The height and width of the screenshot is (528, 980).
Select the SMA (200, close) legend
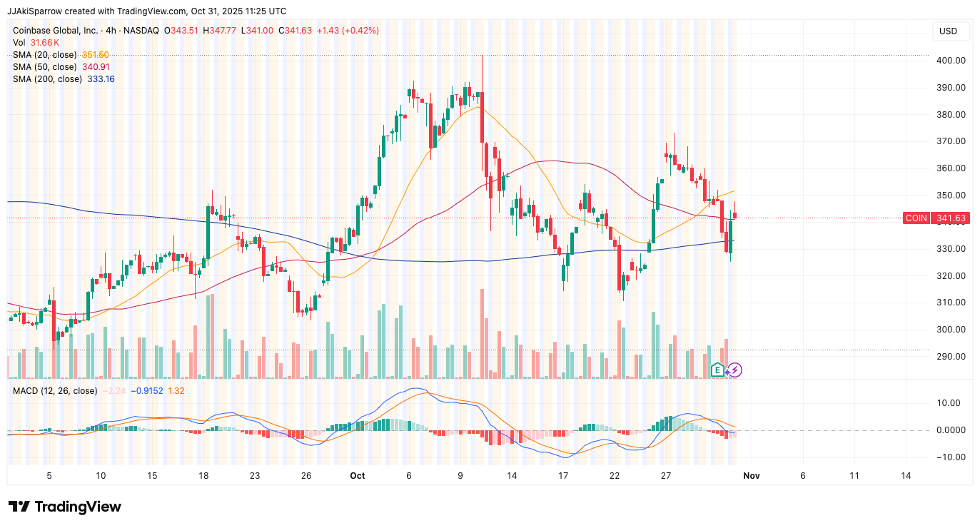point(49,79)
